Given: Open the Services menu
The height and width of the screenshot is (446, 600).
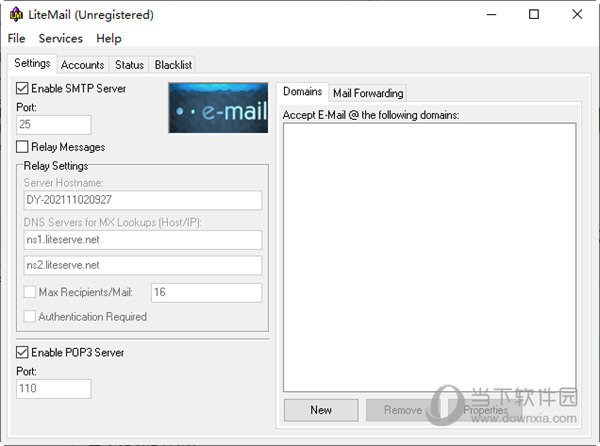Looking at the screenshot, I should click(x=60, y=38).
